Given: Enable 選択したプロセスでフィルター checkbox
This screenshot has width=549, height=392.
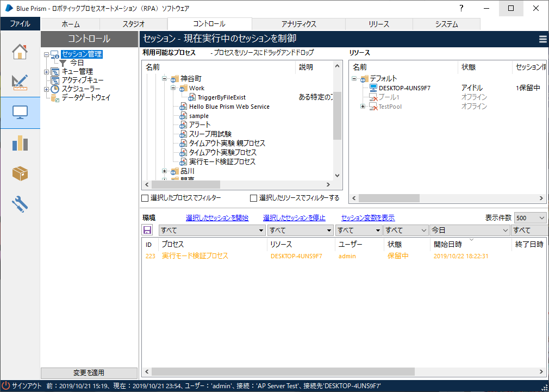Looking at the screenshot, I should pos(145,198).
